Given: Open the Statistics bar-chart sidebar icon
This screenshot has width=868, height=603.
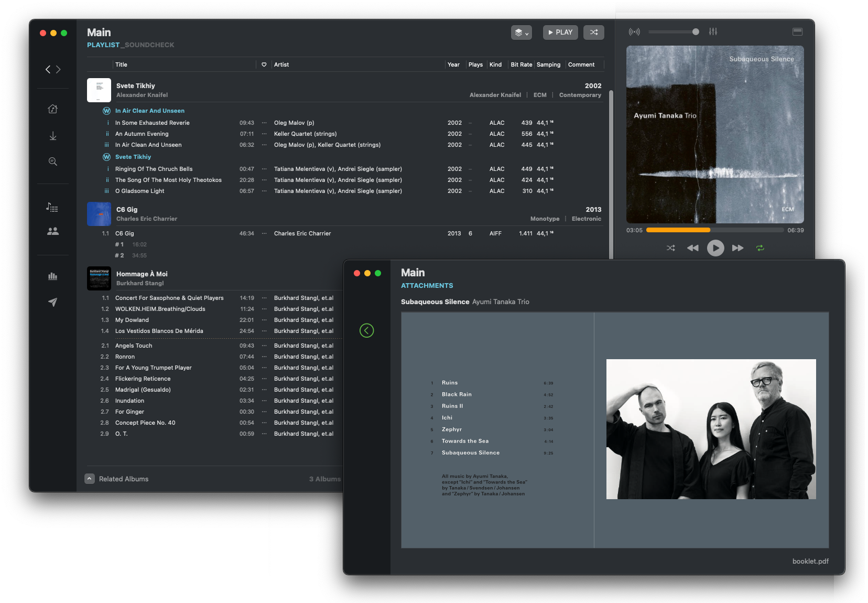Looking at the screenshot, I should [52, 276].
